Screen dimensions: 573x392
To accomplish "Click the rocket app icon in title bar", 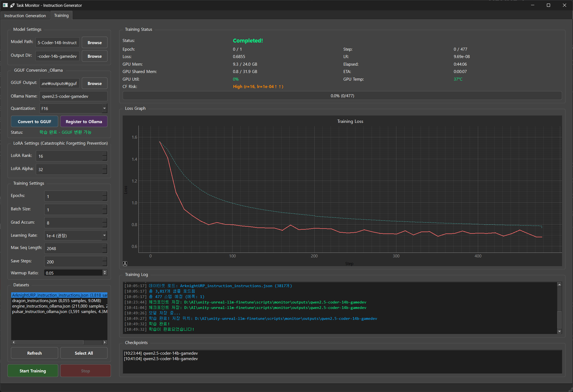I will [12, 5].
